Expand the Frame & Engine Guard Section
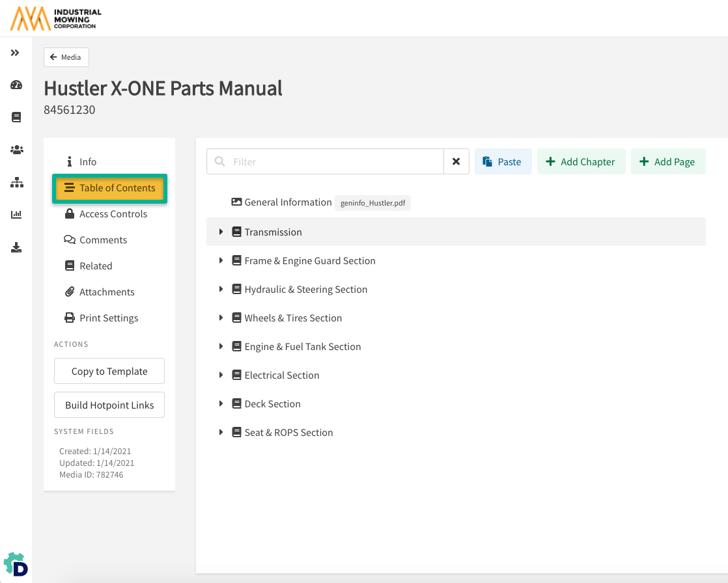This screenshot has height=583, width=728. [x=221, y=261]
